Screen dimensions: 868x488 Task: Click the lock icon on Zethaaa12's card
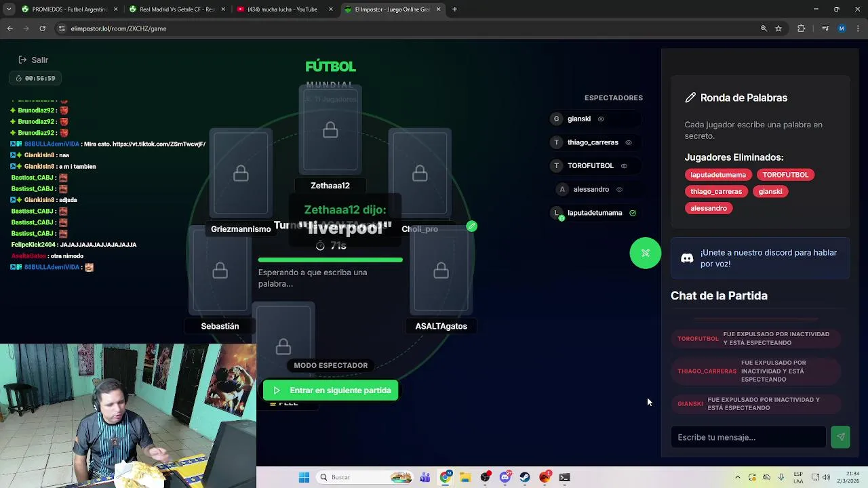coord(330,129)
